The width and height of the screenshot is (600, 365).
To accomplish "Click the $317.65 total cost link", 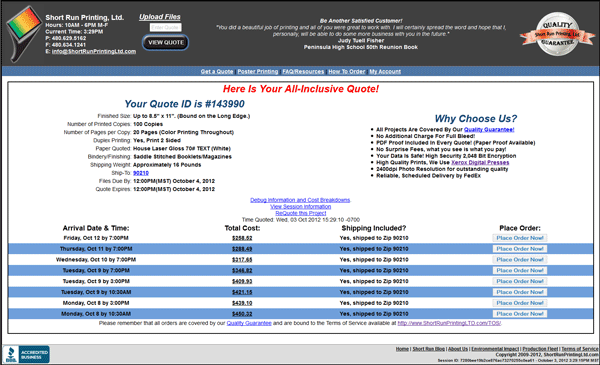I will (242, 260).
